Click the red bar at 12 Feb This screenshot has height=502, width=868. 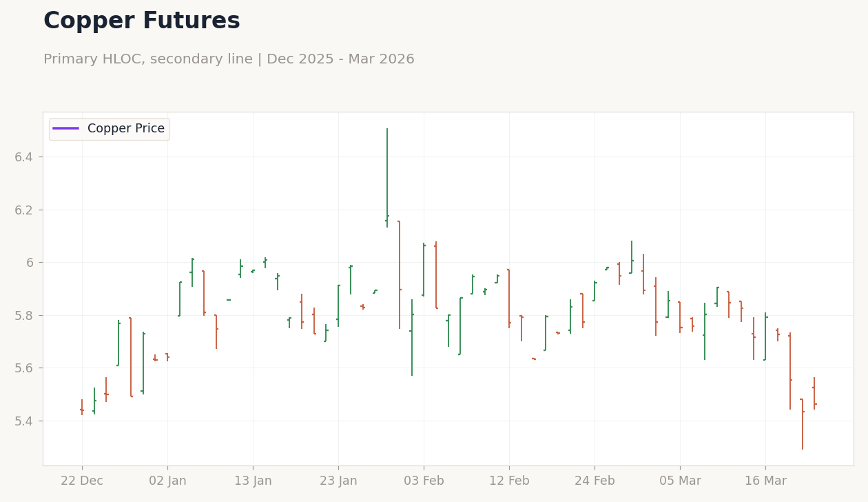pyautogui.click(x=509, y=299)
